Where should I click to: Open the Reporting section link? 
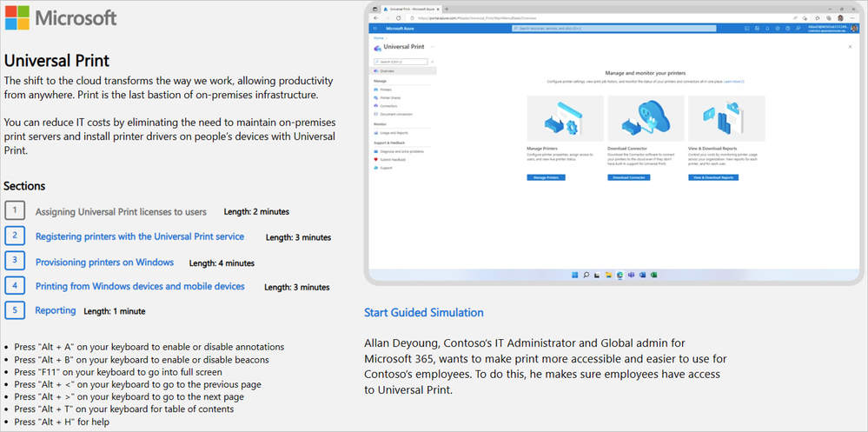coord(56,310)
